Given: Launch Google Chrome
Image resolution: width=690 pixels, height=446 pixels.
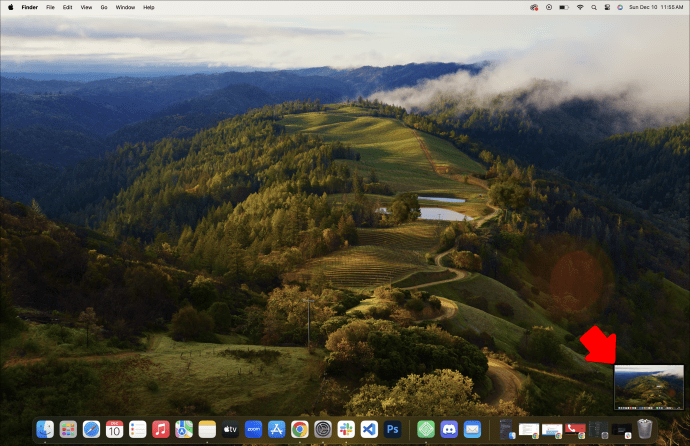Looking at the screenshot, I should [x=300, y=429].
